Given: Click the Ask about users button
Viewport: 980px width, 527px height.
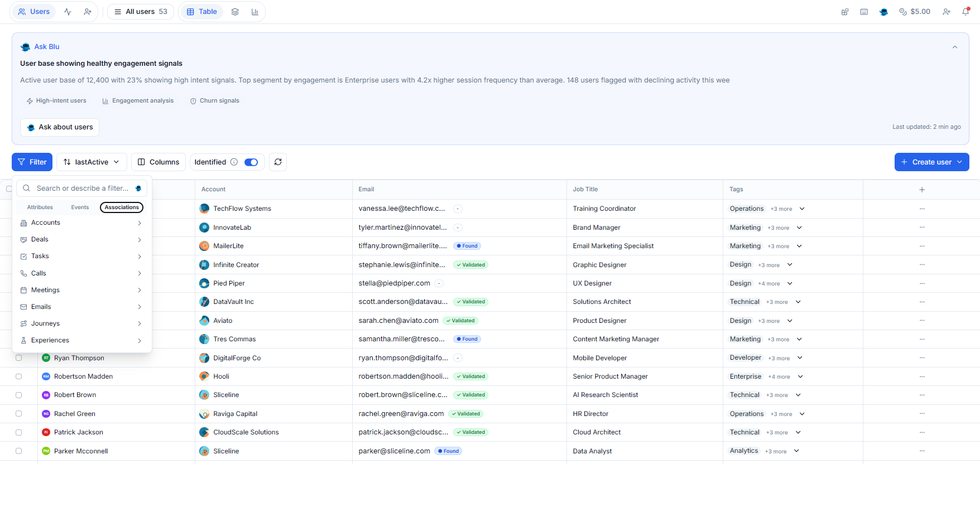Looking at the screenshot, I should pos(59,127).
